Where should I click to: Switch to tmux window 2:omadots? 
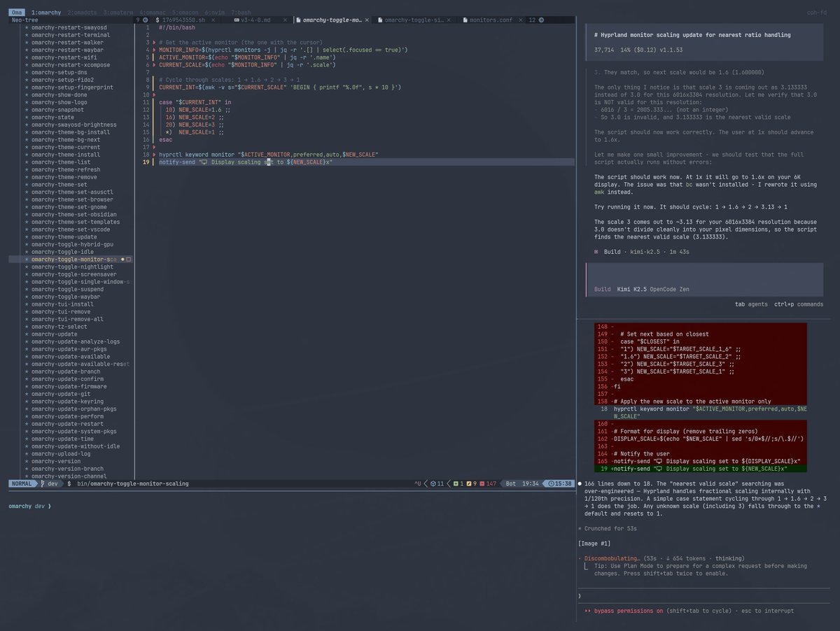click(83, 12)
